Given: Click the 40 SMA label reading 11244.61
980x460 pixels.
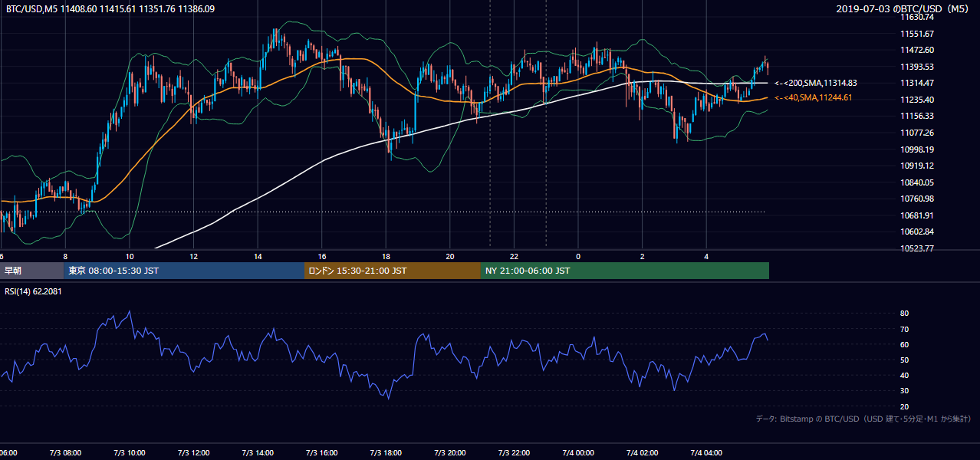Looking at the screenshot, I should [x=813, y=97].
